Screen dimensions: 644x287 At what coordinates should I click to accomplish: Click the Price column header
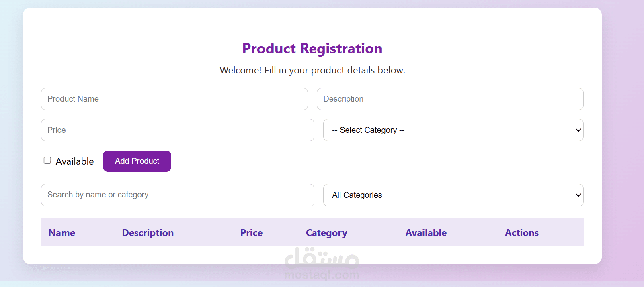251,233
